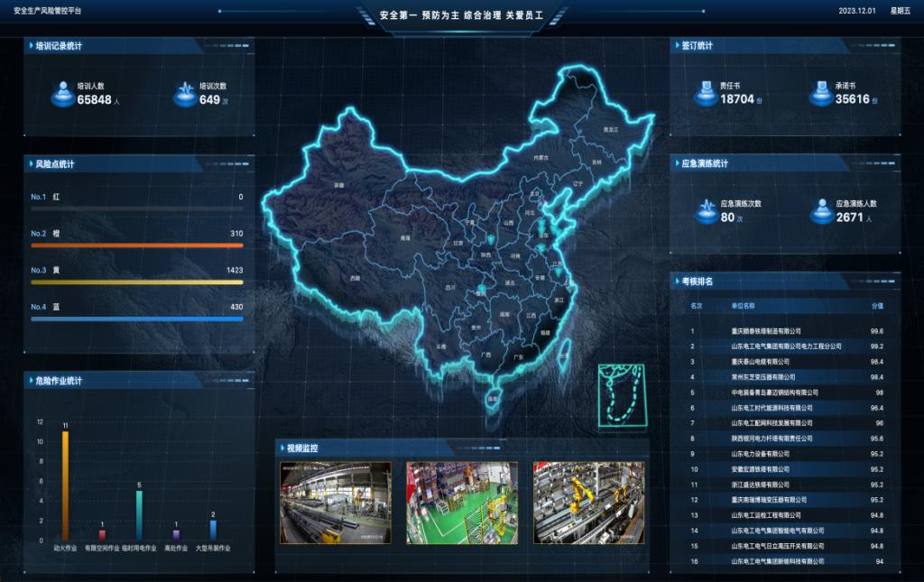Select the 危险作业统计 panel title
This screenshot has width=924, height=582.
point(59,381)
